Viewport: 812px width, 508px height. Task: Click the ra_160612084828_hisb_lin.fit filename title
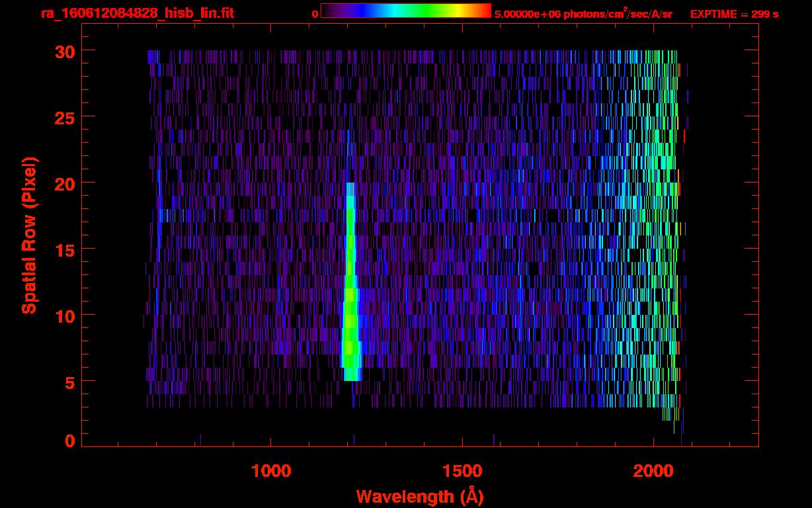pyautogui.click(x=137, y=13)
